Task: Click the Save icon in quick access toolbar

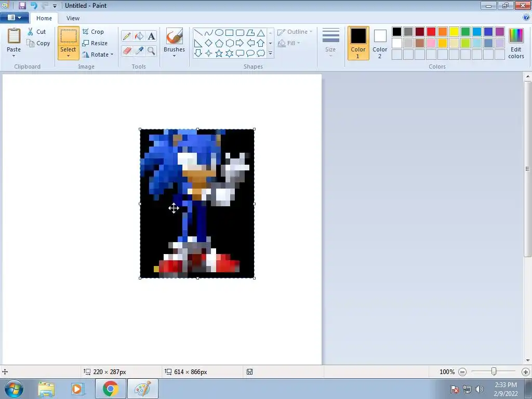Action: (x=22, y=5)
